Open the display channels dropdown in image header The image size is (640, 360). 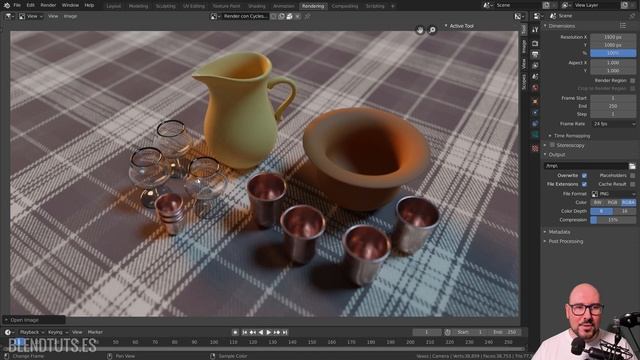[519, 16]
